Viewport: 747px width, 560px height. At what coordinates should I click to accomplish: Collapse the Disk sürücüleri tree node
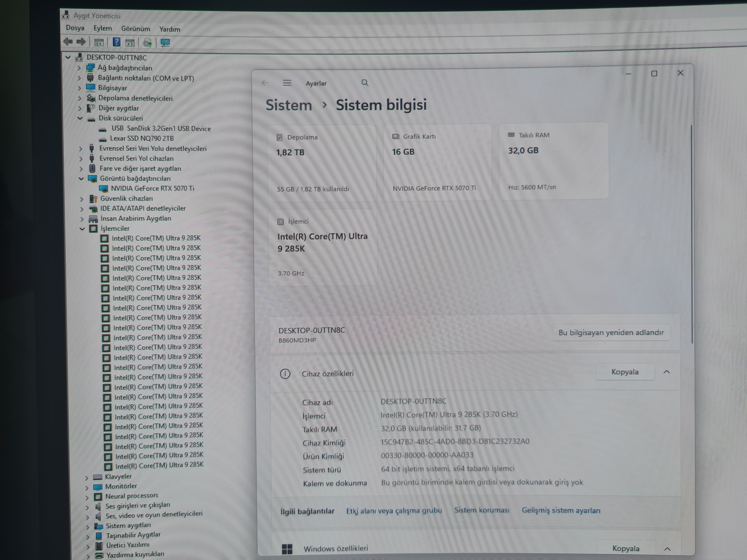tap(80, 118)
